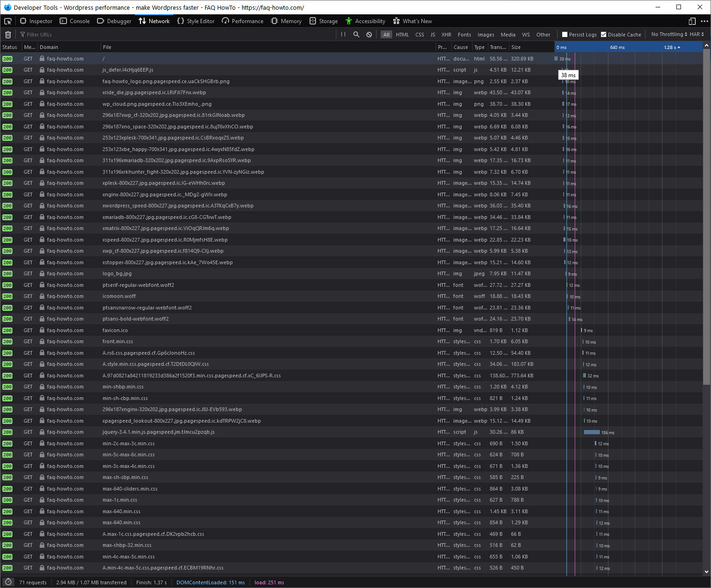The height and width of the screenshot is (588, 711).
Task: Open the HAR menu
Action: [x=697, y=35]
